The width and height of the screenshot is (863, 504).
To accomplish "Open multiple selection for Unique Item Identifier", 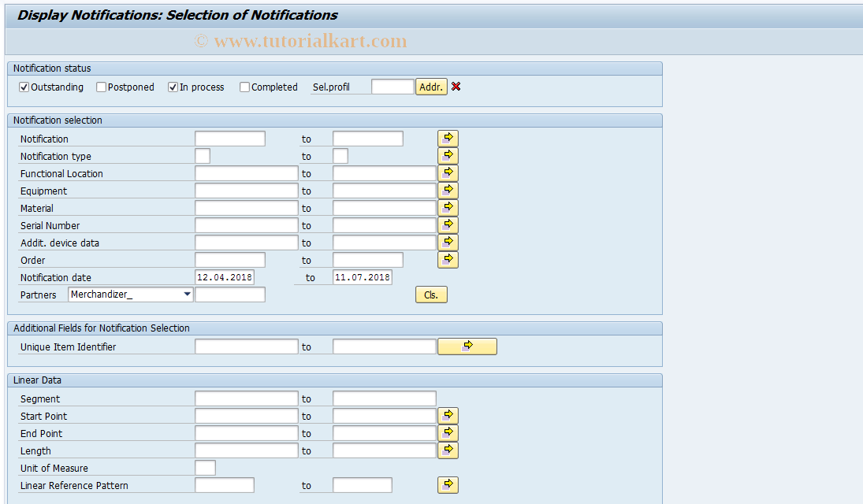I will (x=467, y=346).
